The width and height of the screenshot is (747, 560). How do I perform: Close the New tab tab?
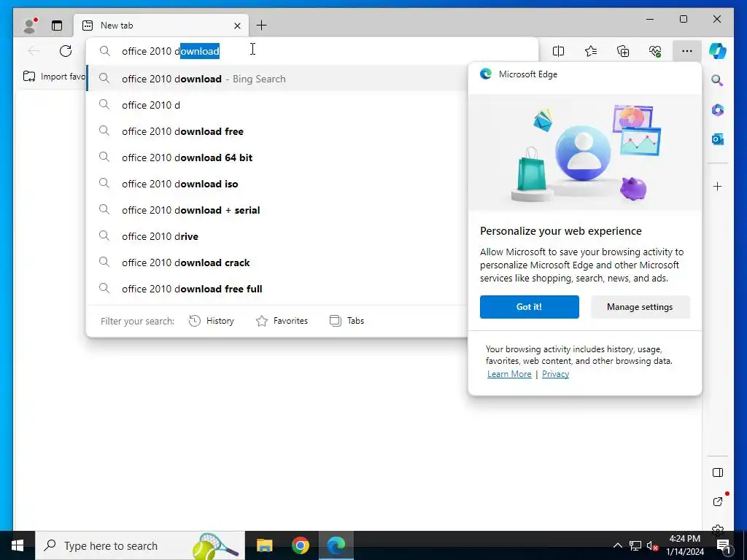click(237, 26)
